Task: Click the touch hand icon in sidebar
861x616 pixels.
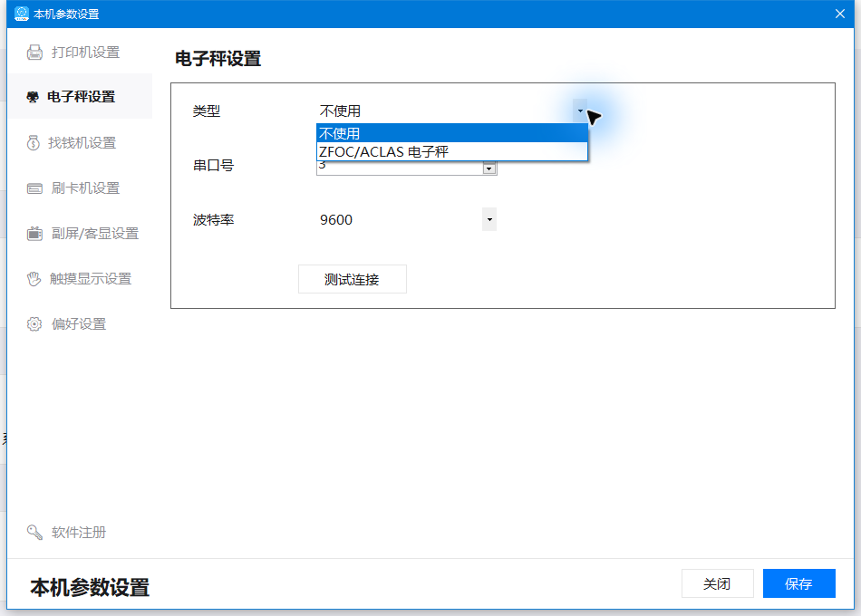Action: [x=34, y=279]
